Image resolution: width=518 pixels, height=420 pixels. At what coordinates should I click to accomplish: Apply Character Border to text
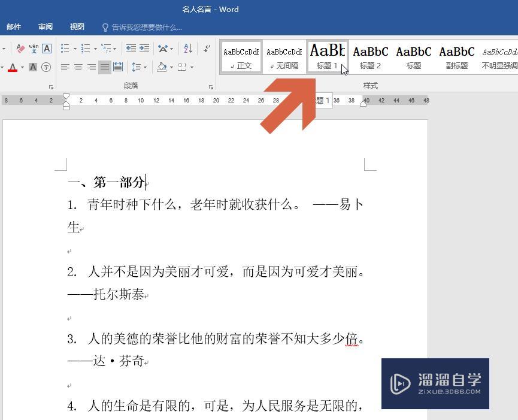(47, 49)
